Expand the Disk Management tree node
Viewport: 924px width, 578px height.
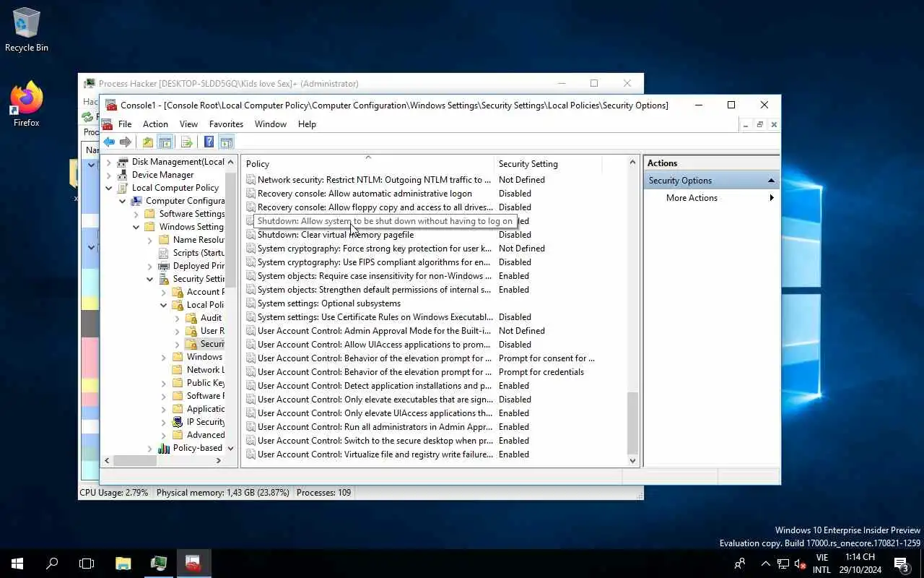[x=109, y=162]
